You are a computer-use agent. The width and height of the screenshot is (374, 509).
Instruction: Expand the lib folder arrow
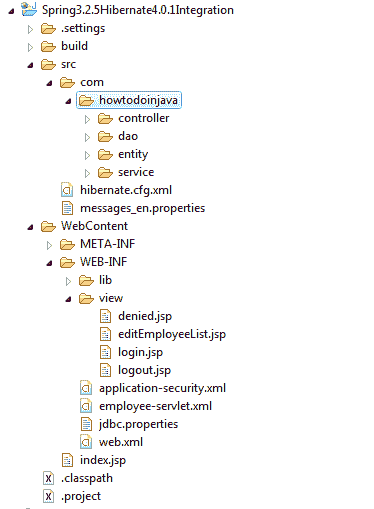pyautogui.click(x=68, y=281)
